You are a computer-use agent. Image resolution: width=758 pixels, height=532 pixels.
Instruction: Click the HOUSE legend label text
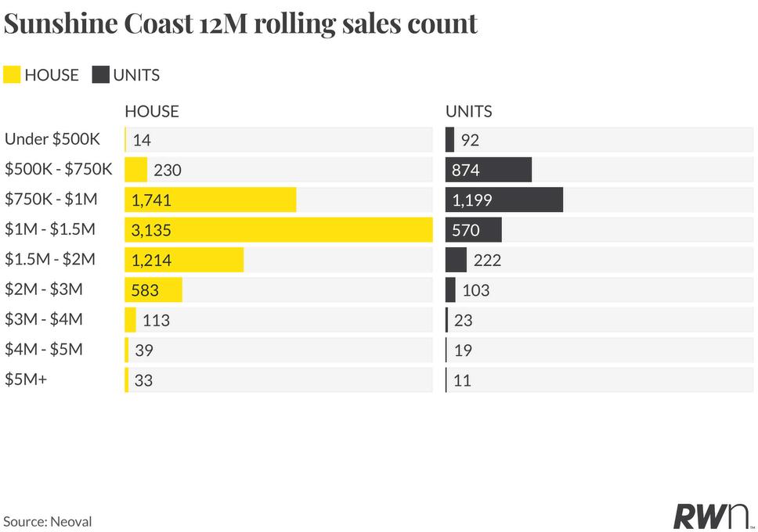coord(52,75)
